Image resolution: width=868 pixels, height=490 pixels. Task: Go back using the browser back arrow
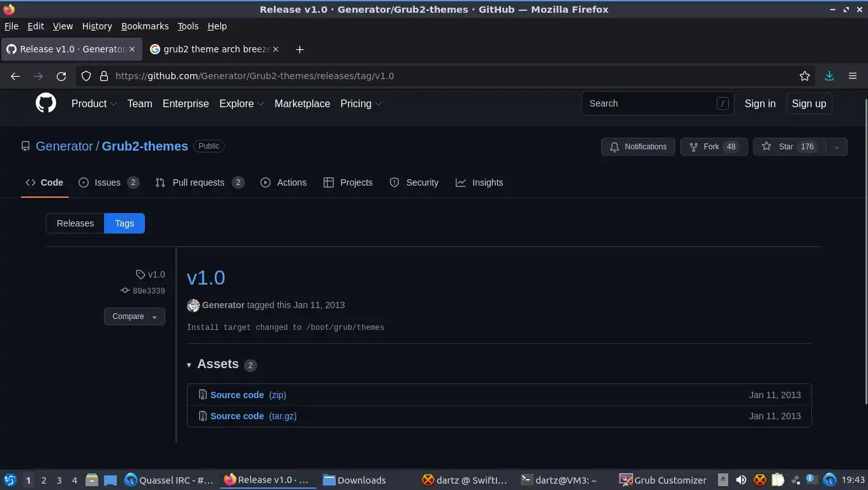(x=15, y=76)
